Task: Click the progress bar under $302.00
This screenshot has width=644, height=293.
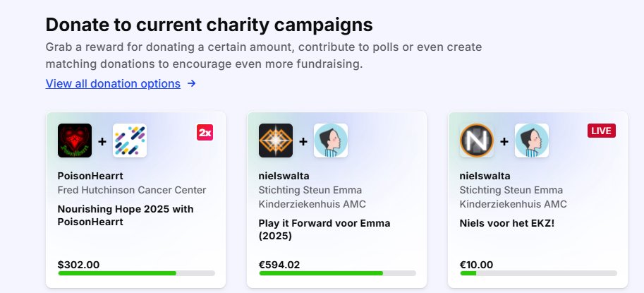Action: [136, 273]
